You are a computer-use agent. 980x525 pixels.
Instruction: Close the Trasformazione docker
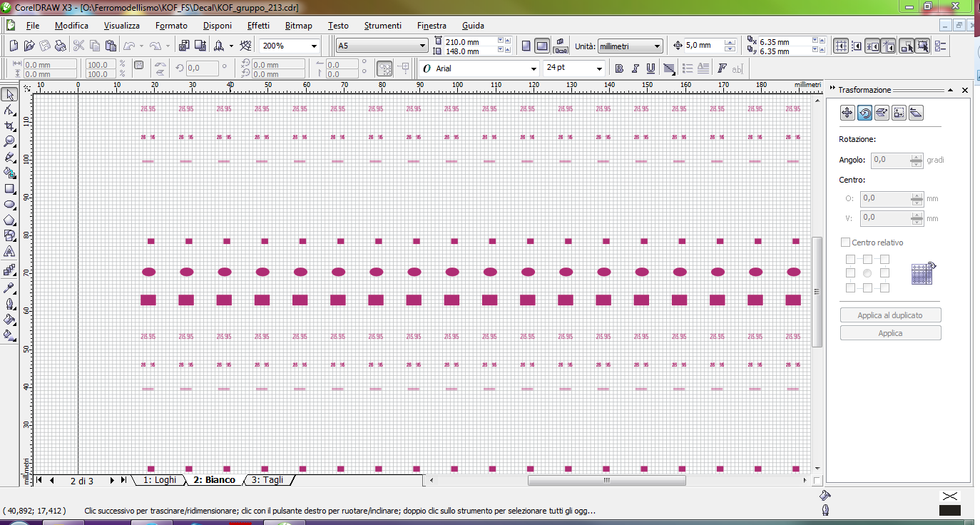tap(965, 91)
